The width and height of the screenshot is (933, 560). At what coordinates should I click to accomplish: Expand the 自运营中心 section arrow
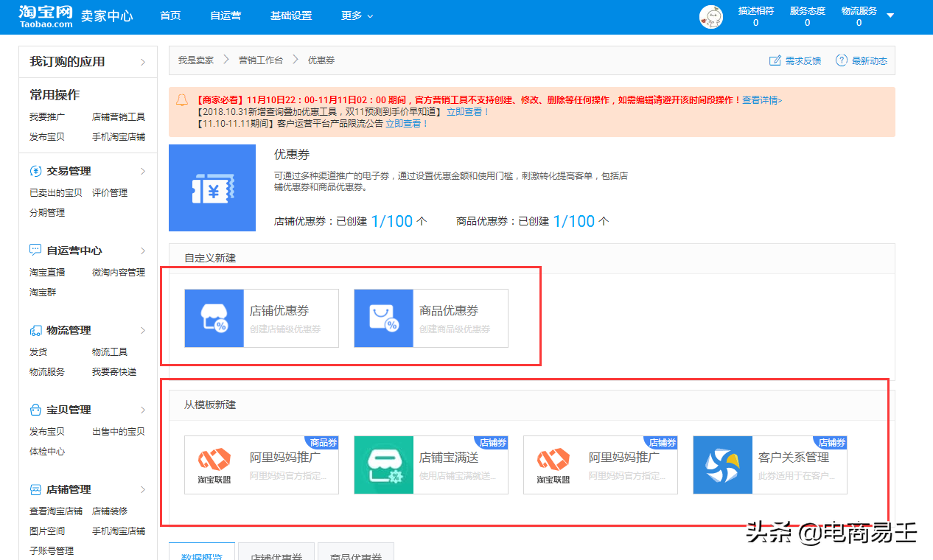coord(143,251)
